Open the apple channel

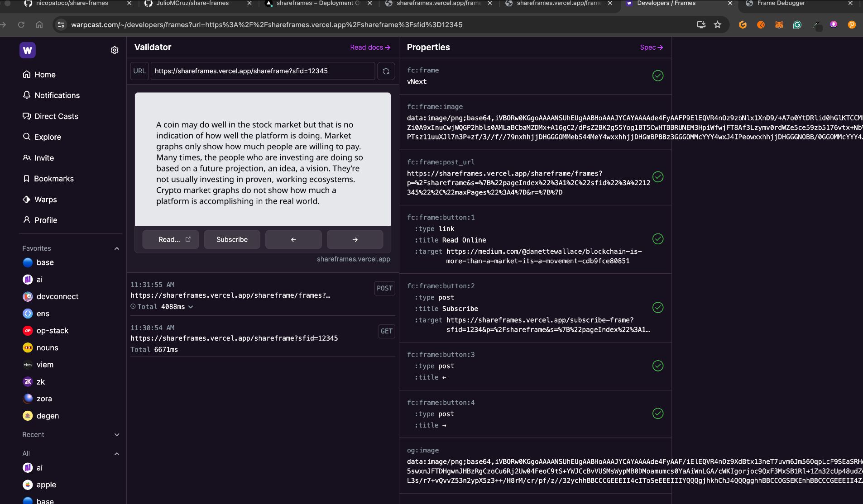pos(39,485)
